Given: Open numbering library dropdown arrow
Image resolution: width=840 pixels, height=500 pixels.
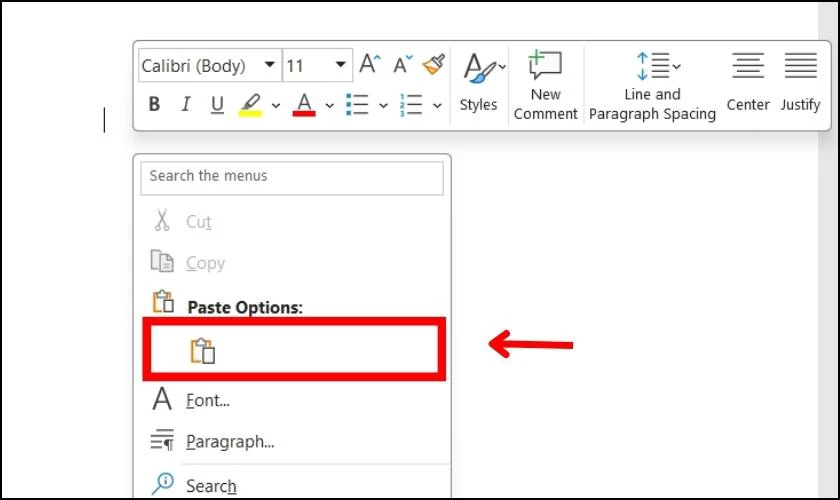Looking at the screenshot, I should click(x=437, y=106).
